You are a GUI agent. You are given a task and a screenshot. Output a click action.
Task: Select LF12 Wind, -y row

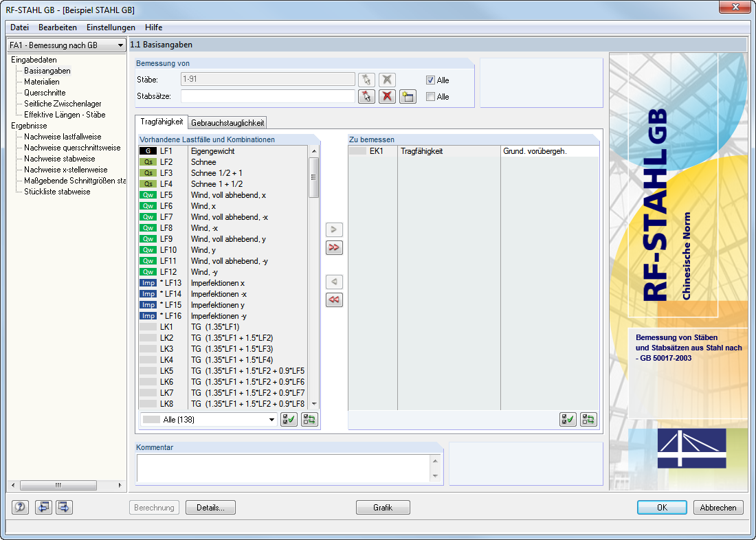click(x=223, y=272)
